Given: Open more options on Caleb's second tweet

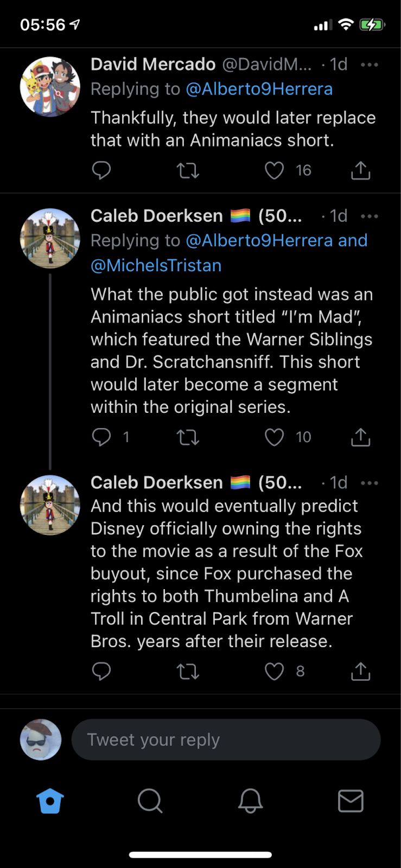Looking at the screenshot, I should [370, 483].
